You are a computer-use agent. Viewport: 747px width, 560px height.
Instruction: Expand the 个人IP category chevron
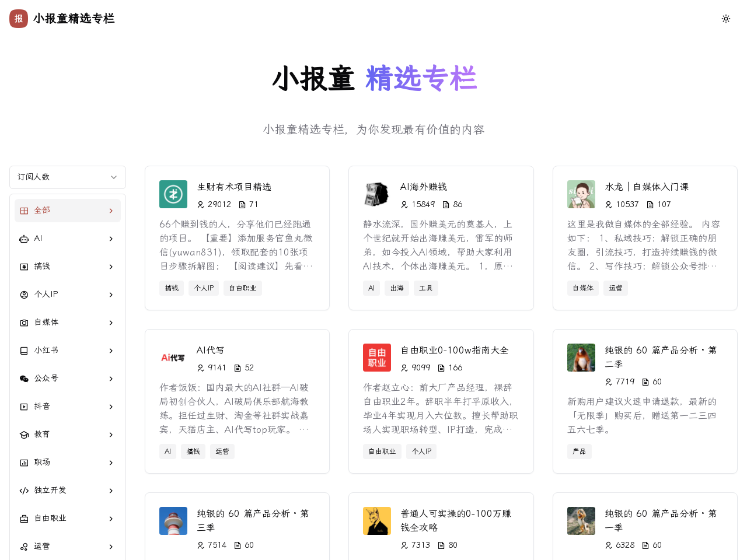[111, 295]
